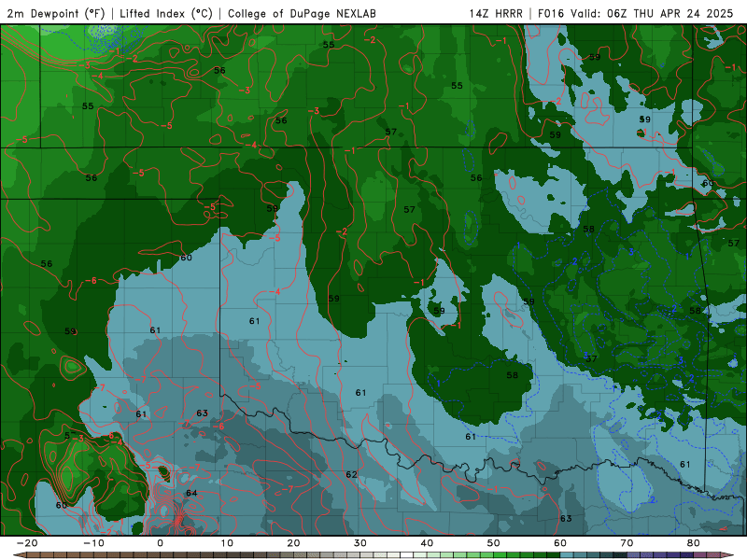
Task: Click the 40 label on color scale
Action: 427,543
